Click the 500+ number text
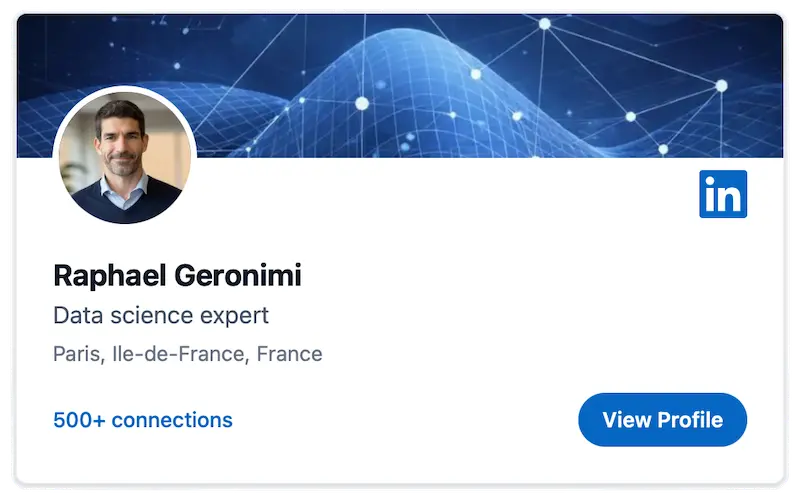This screenshot has width=800, height=498. click(x=79, y=420)
